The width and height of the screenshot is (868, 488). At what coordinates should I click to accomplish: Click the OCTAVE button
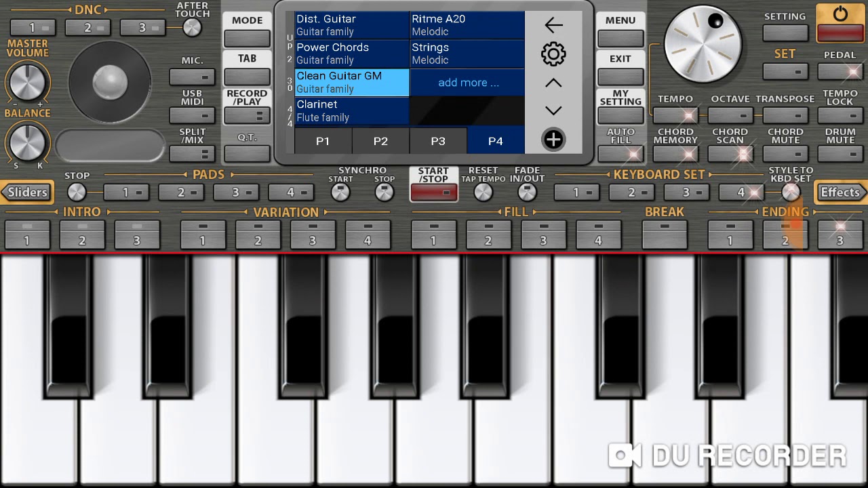coord(730,115)
